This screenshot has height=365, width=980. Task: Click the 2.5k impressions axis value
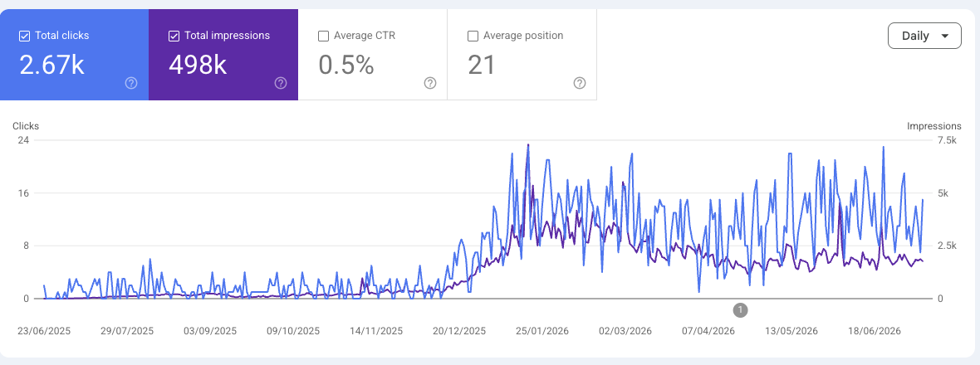pyautogui.click(x=948, y=246)
